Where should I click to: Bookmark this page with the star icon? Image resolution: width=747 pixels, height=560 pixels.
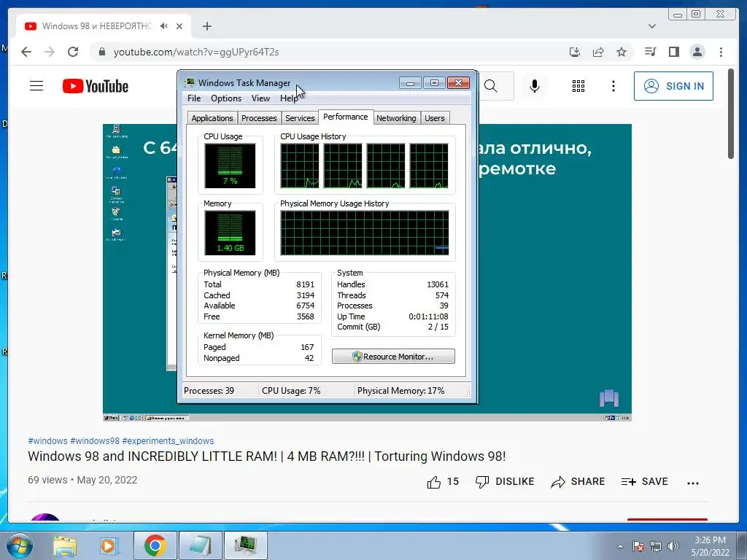(x=622, y=52)
